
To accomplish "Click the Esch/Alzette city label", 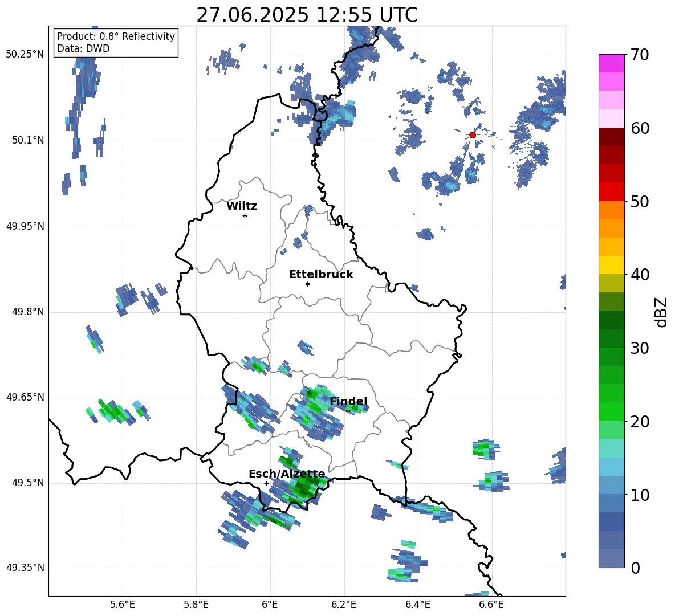I will click(x=287, y=474).
